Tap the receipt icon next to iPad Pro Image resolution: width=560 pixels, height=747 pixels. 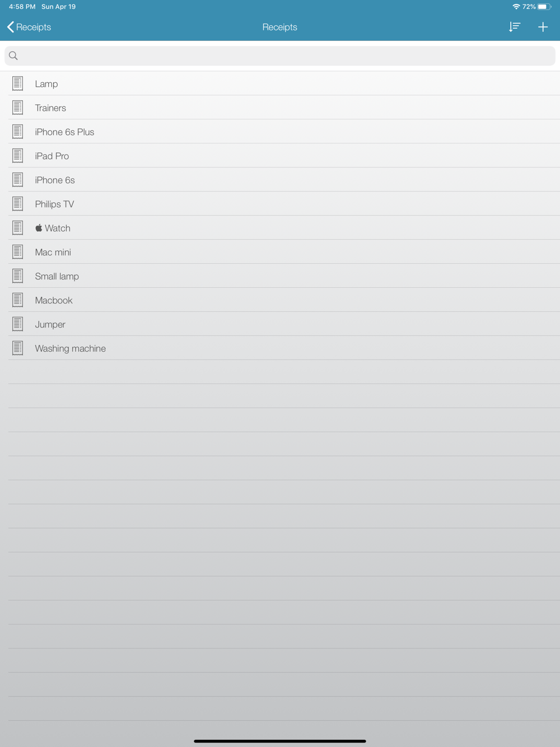18,156
